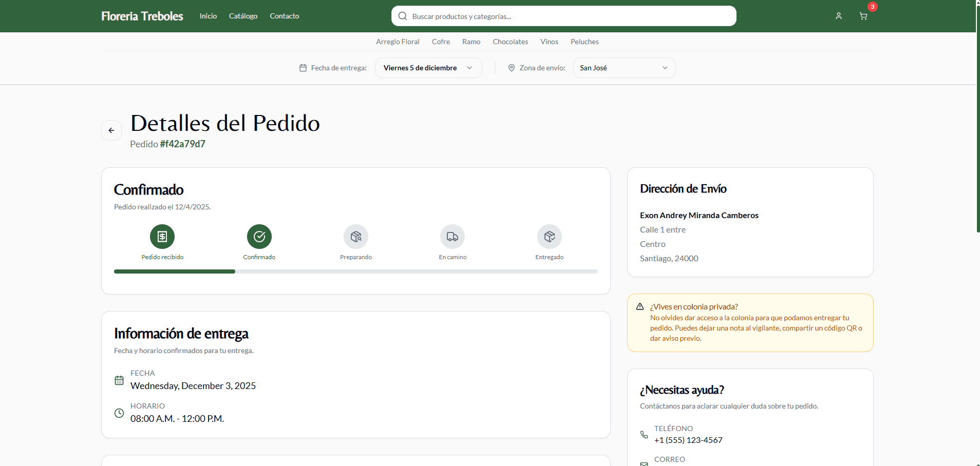
Task: Click the En camino truck icon
Action: coord(453,237)
